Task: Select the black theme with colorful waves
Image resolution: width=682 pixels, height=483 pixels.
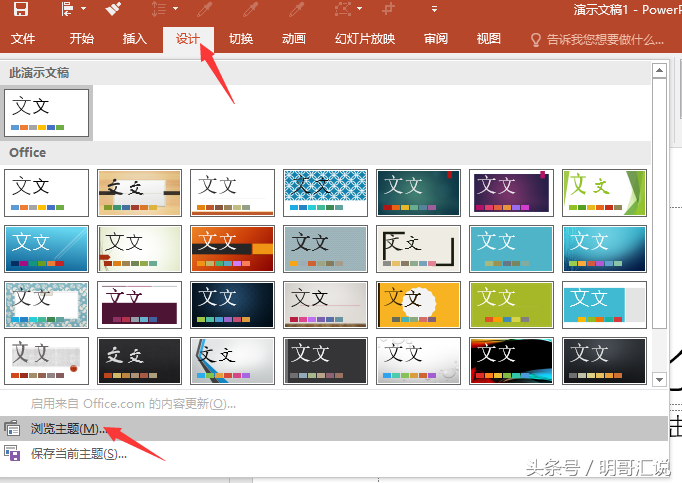Action: [512, 361]
